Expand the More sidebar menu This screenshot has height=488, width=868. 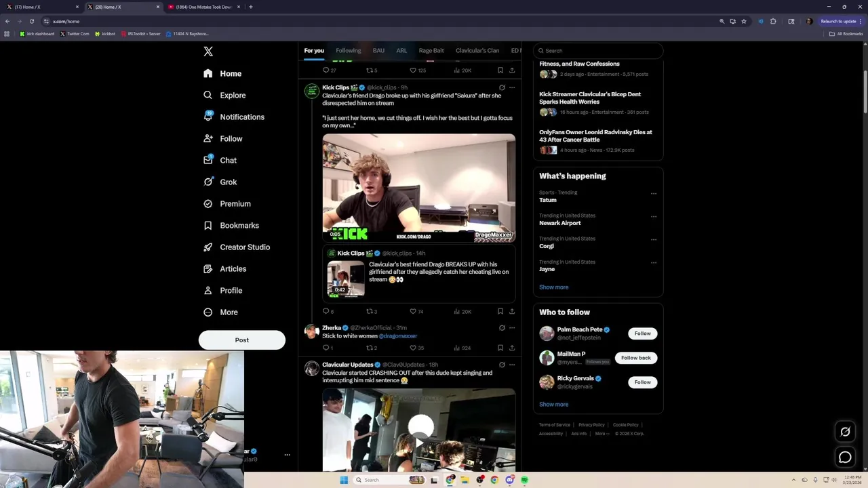tap(220, 312)
